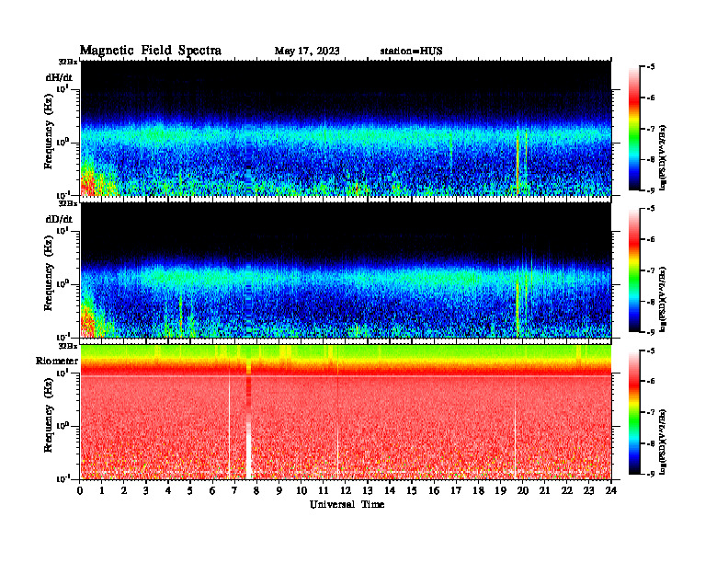Click hour "24" on the Universal Time axis
The height and width of the screenshot is (563, 728).
[x=611, y=490]
